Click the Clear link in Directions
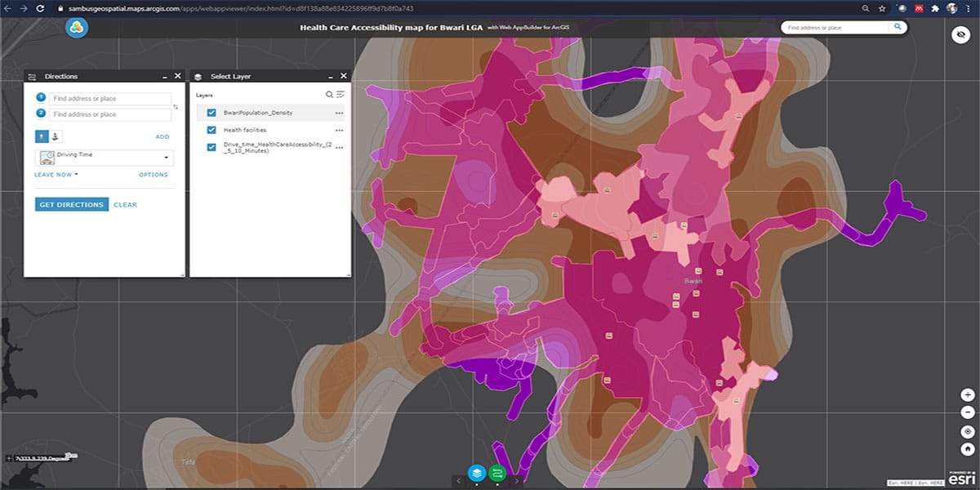Image resolution: width=980 pixels, height=490 pixels. point(125,204)
